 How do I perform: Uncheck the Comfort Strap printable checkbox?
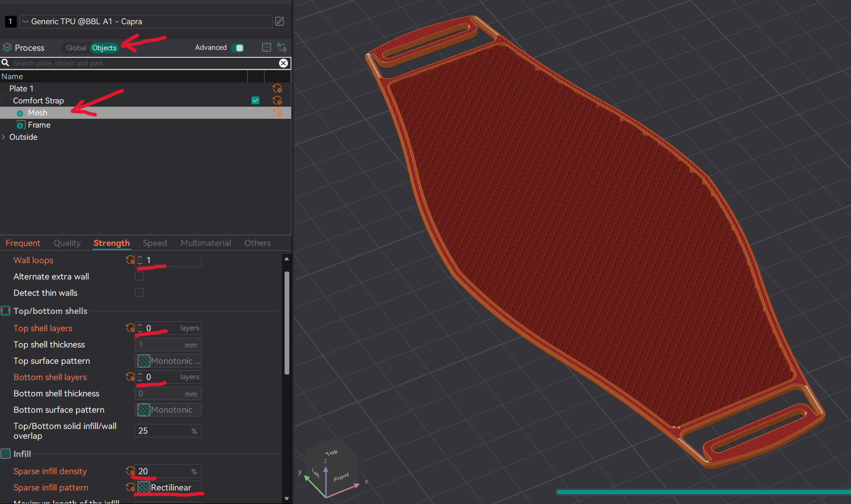coord(255,101)
